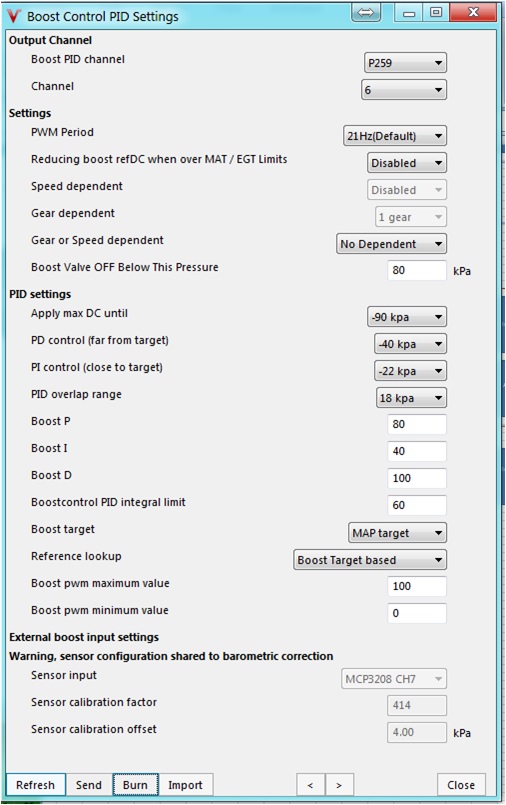Click the Import button
This screenshot has height=805, width=506.
[x=185, y=784]
